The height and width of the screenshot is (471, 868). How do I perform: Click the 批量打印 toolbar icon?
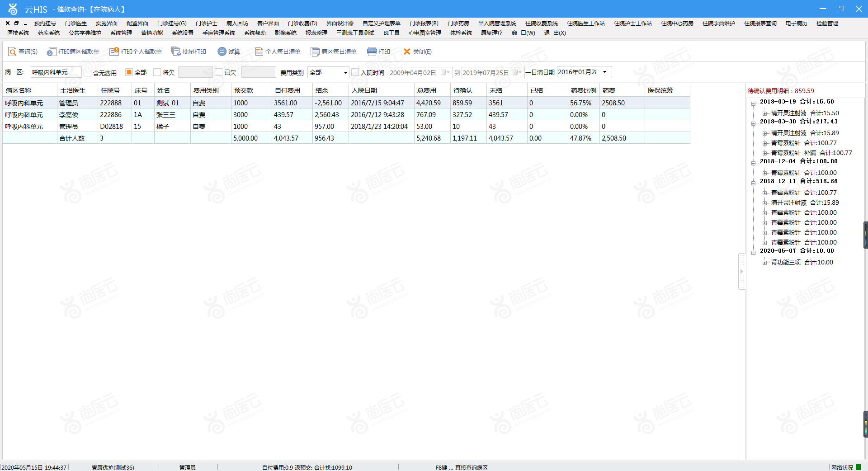point(176,52)
